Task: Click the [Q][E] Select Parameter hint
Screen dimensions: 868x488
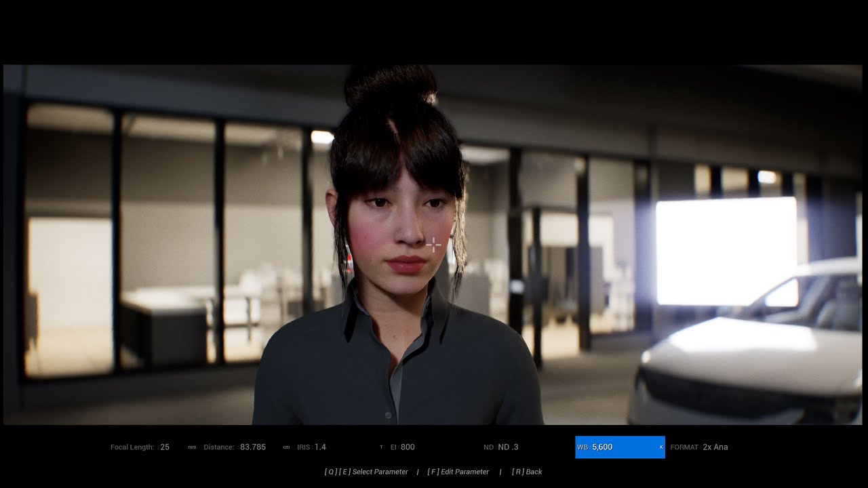Action: (366, 472)
